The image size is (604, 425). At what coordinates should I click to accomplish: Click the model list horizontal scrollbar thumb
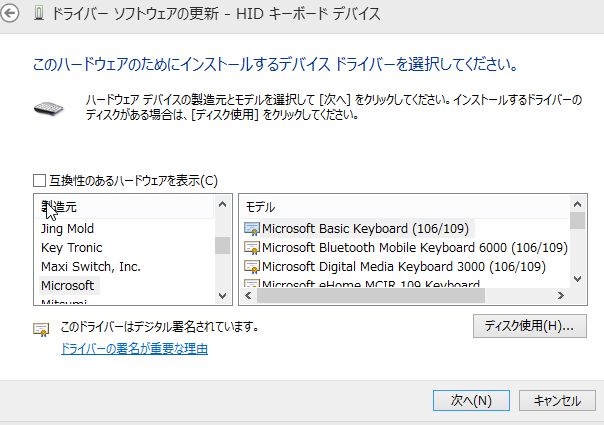pos(371,296)
